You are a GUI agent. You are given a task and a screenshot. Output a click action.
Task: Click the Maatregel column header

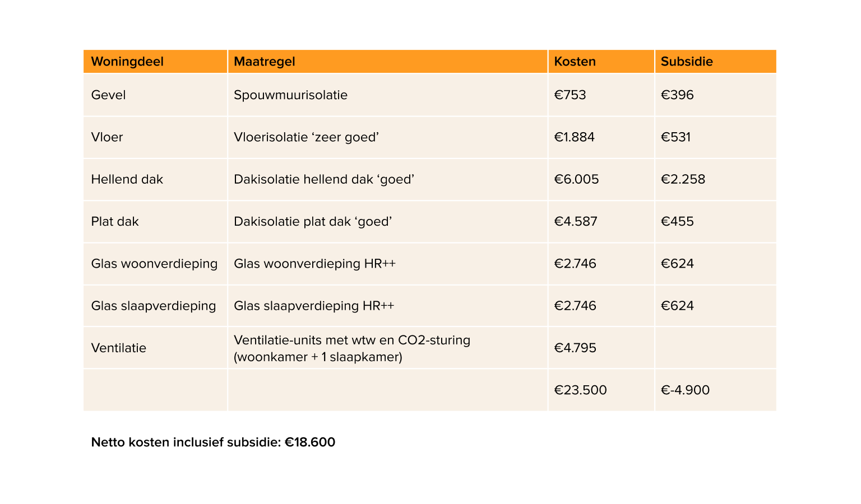(x=264, y=62)
